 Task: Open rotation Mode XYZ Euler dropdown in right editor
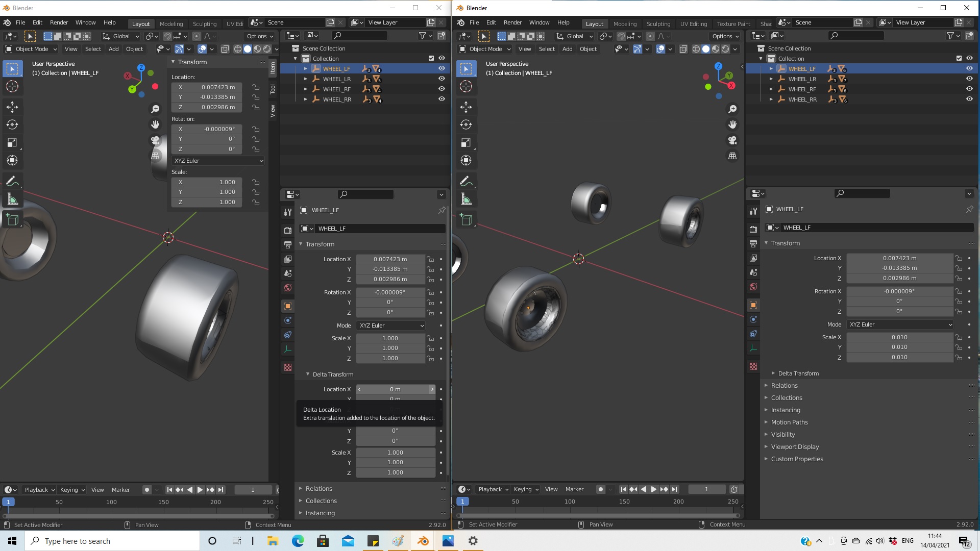[x=900, y=324]
